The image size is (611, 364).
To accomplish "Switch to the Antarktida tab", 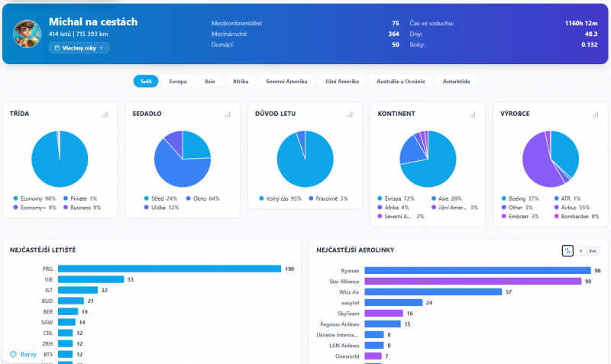I will pyautogui.click(x=456, y=81).
